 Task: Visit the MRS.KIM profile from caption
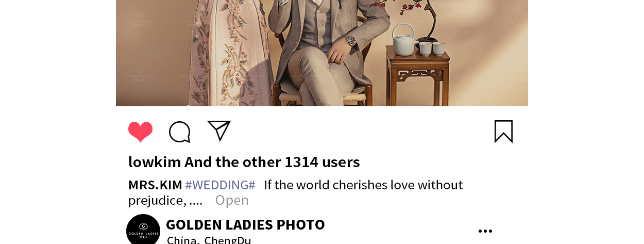155,185
